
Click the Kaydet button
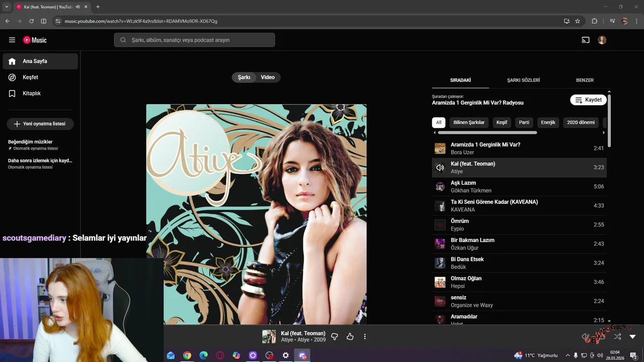pos(588,100)
